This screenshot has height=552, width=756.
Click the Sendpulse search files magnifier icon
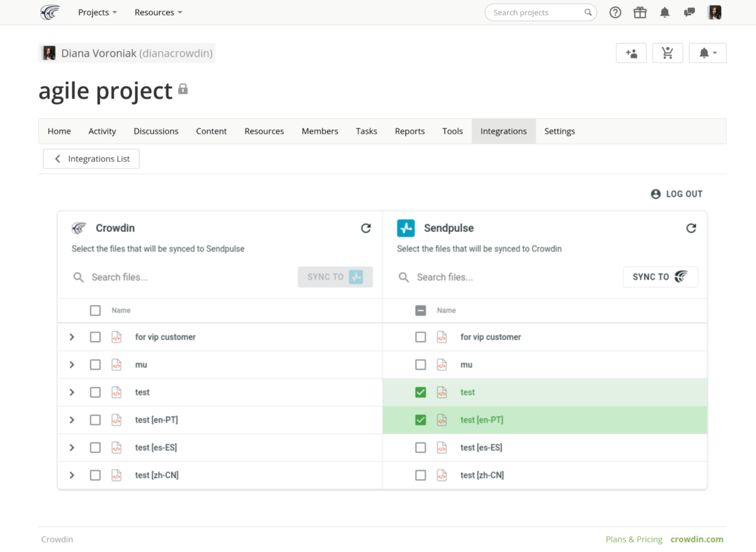pos(404,277)
